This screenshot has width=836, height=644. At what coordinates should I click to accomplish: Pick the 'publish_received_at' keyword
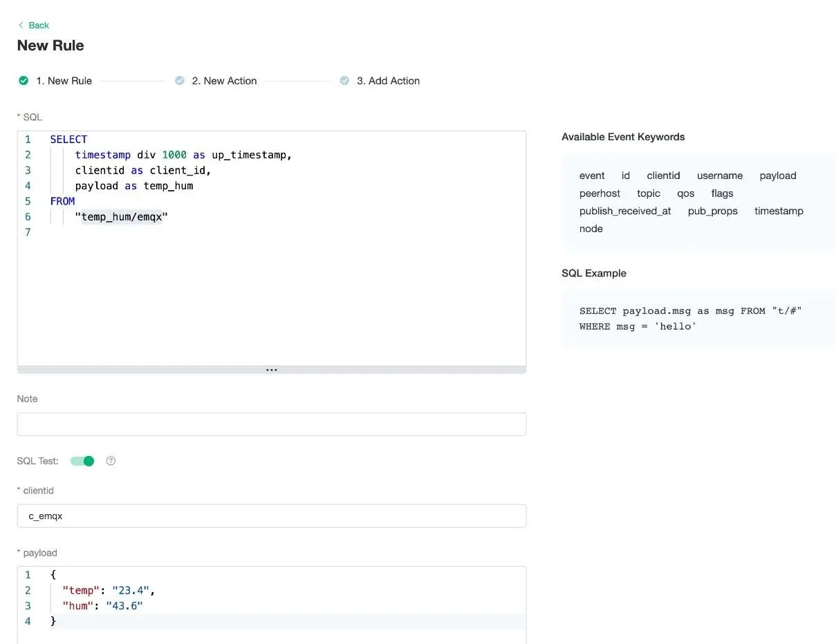(x=625, y=211)
